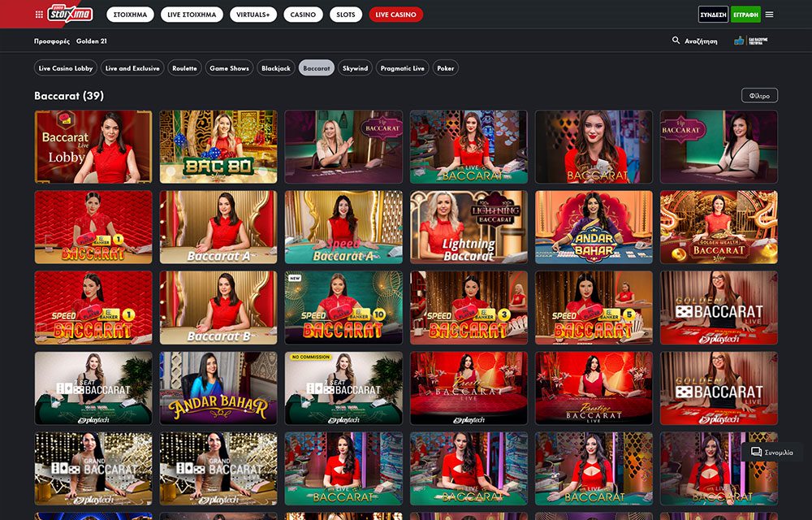Open the apps grid icon beside the logo
The width and height of the screenshot is (812, 520).
pos(39,15)
